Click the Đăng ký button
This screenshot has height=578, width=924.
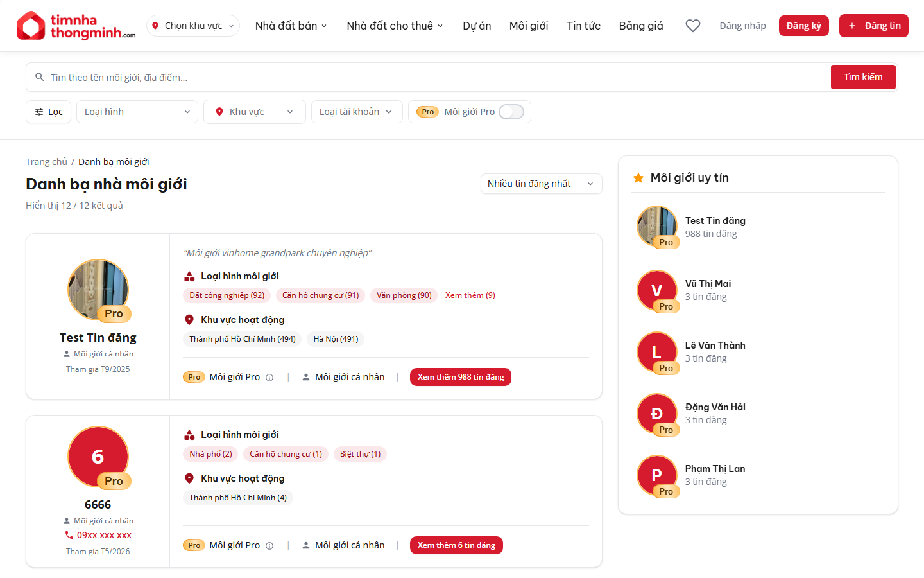[x=804, y=26]
